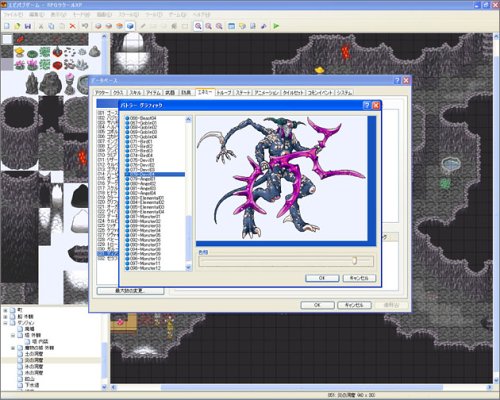Create a new project from the toolbar
This screenshot has width=500, height=400.
point(7,26)
